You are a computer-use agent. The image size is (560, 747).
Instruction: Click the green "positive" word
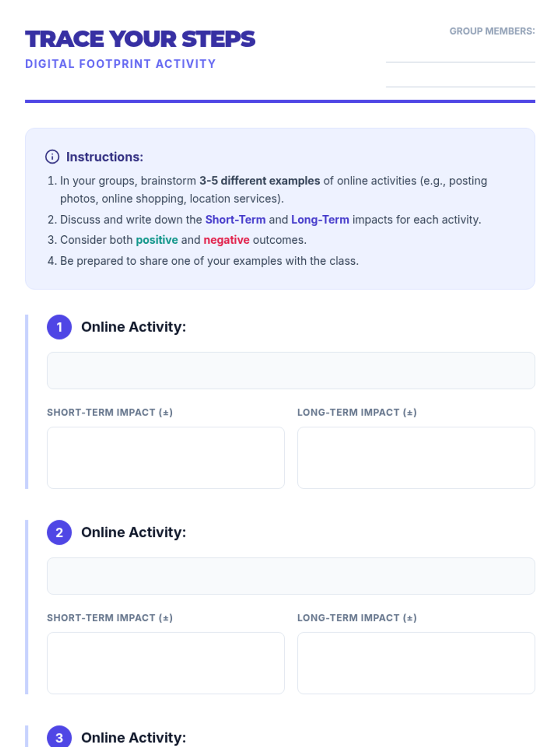tap(157, 240)
